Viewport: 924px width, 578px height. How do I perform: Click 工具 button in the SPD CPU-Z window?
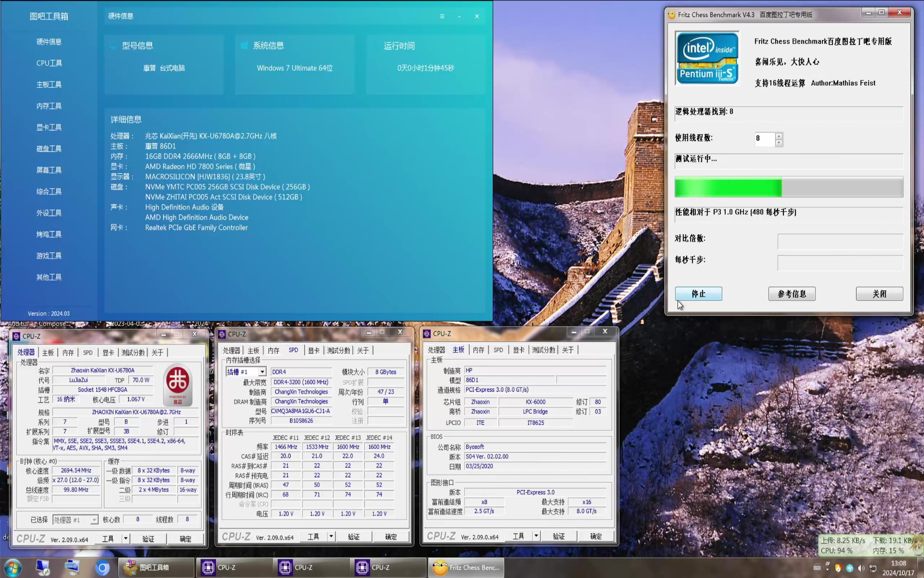(314, 536)
